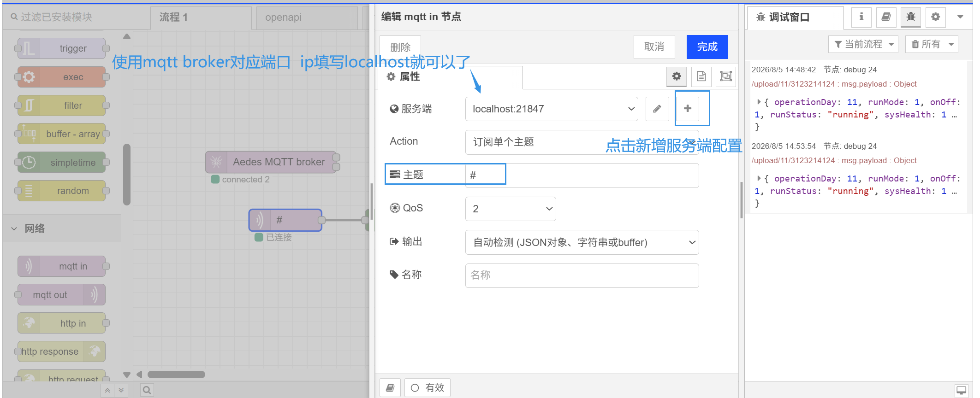Select the # mqtt in canvas node

tap(285, 220)
